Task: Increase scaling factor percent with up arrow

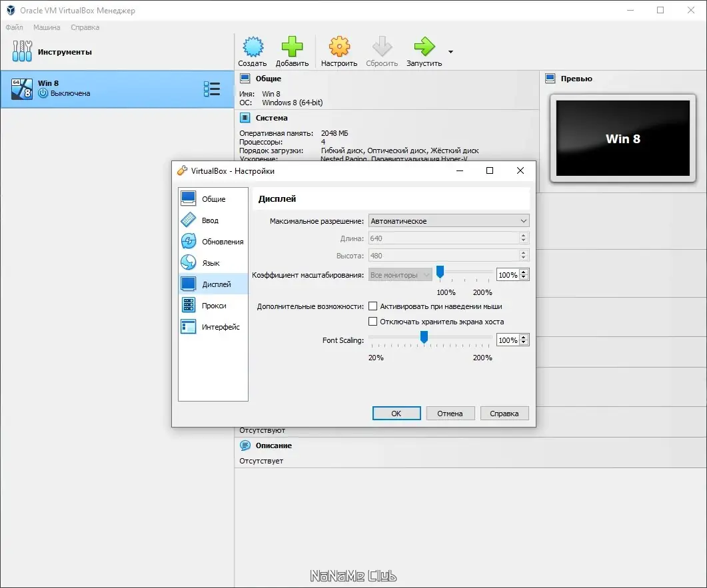Action: 524,272
